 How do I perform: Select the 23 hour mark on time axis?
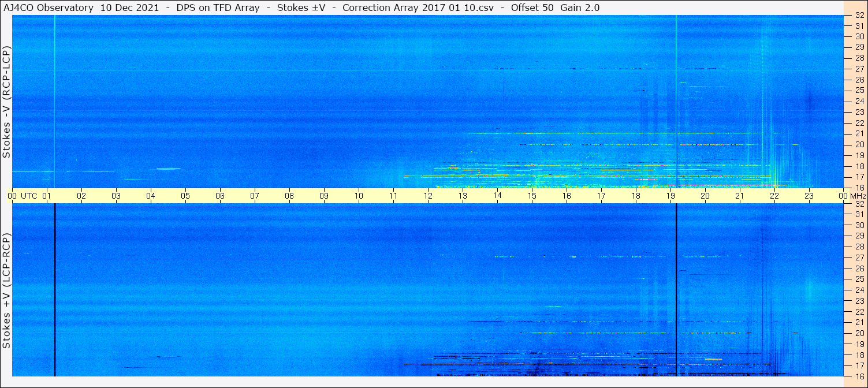810,196
